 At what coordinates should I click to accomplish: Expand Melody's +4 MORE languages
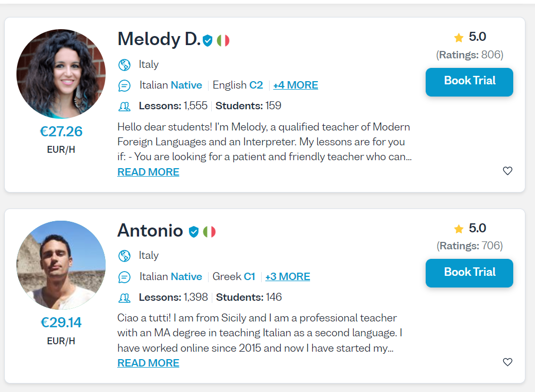(x=296, y=85)
